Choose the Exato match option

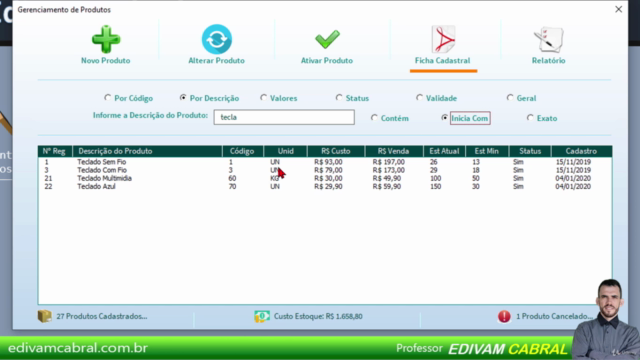pyautogui.click(x=530, y=118)
